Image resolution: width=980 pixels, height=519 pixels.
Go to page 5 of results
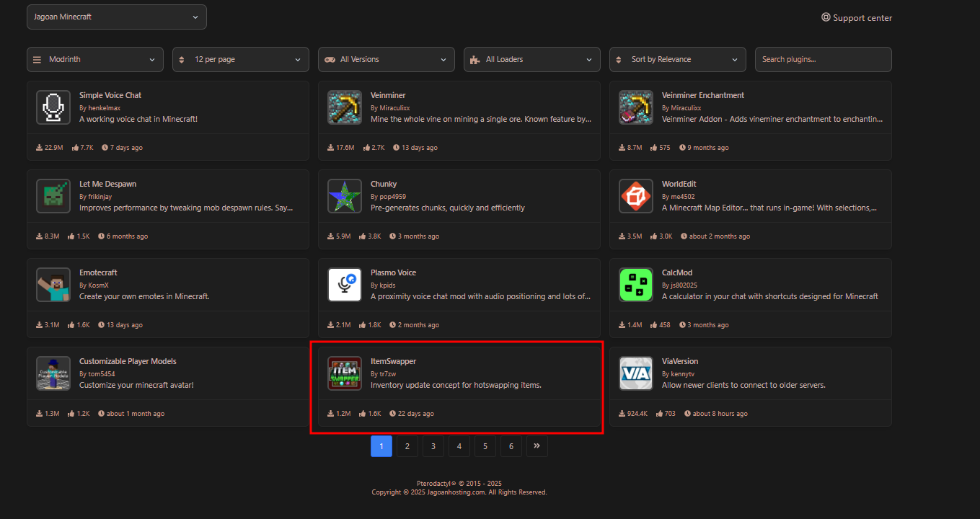click(485, 446)
